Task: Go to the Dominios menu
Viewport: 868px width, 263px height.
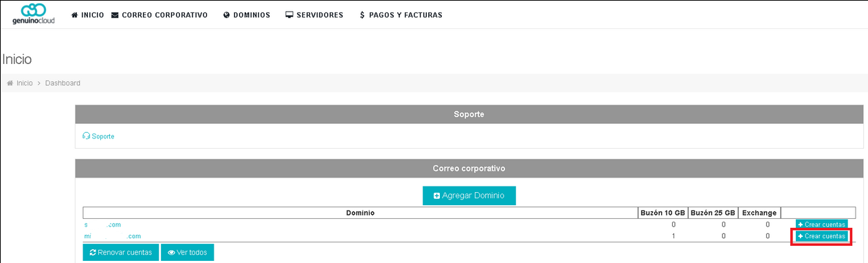Action: [x=247, y=15]
